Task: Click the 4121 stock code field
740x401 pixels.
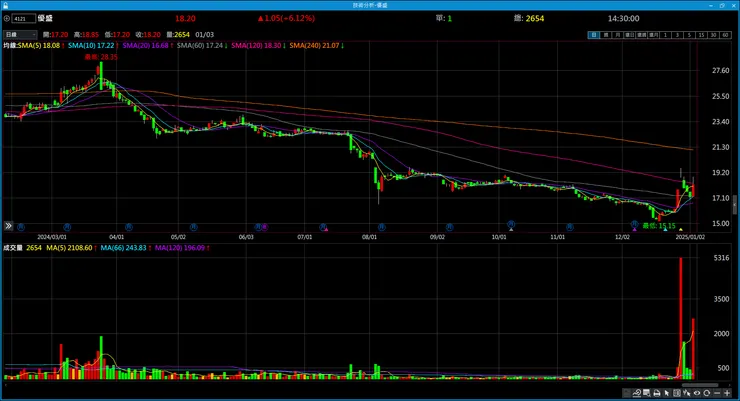Action: coord(24,18)
